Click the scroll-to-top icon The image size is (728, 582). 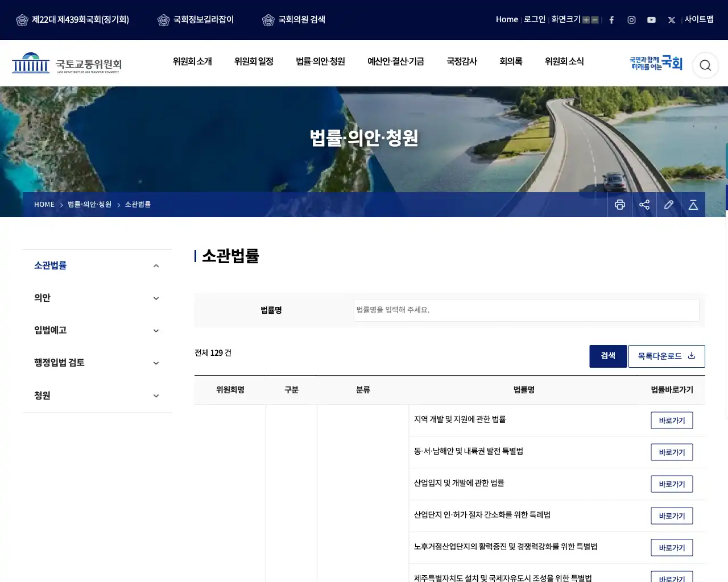point(693,205)
